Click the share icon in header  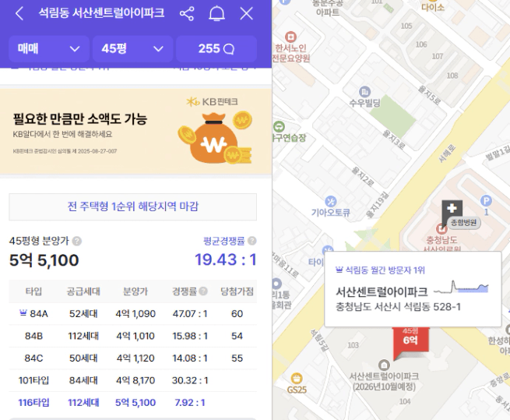187,14
